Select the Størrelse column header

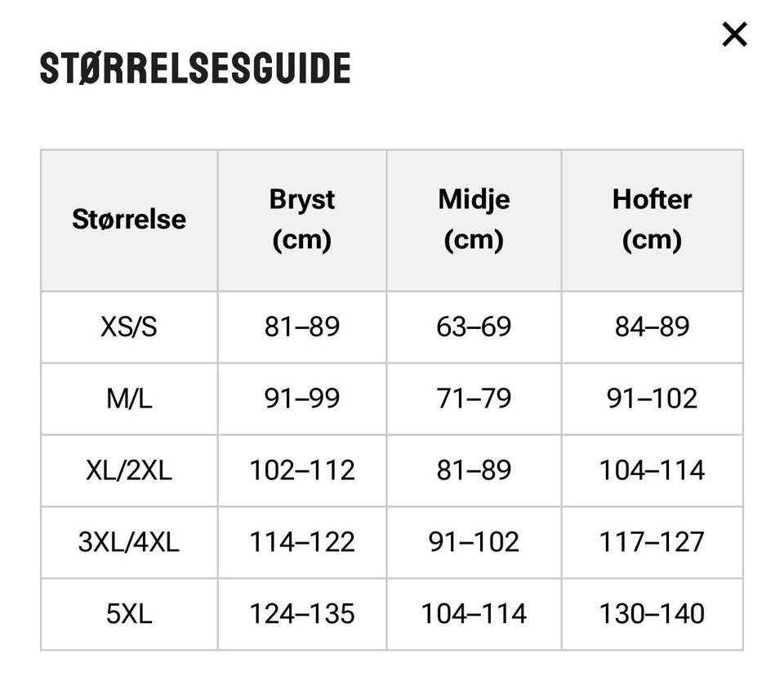(129, 220)
